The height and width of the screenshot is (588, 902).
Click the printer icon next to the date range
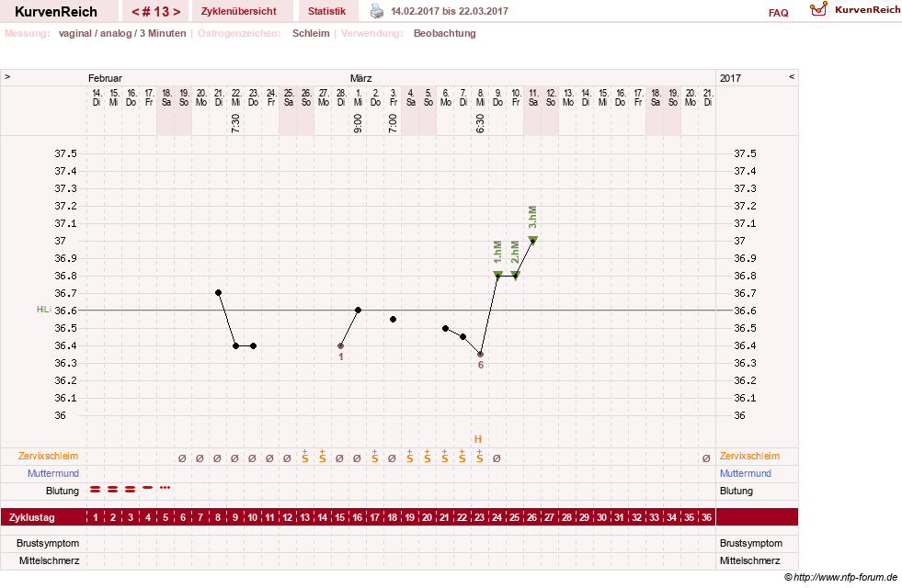tap(376, 11)
